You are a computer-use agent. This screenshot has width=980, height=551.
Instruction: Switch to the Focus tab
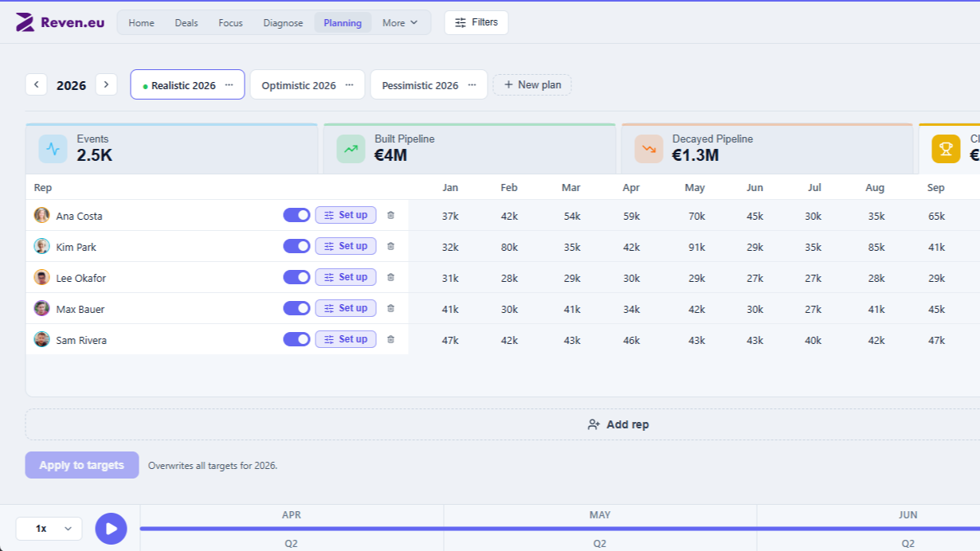pos(230,22)
